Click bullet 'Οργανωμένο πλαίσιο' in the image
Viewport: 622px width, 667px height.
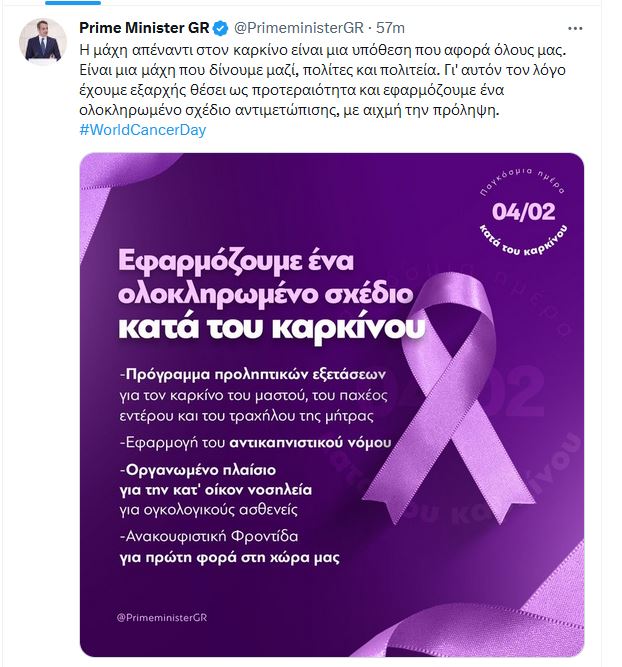pyautogui.click(x=198, y=470)
